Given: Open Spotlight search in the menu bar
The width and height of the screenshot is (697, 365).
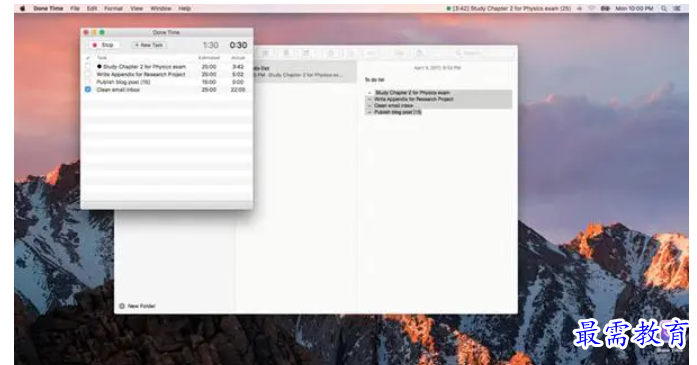Looking at the screenshot, I should (x=664, y=8).
